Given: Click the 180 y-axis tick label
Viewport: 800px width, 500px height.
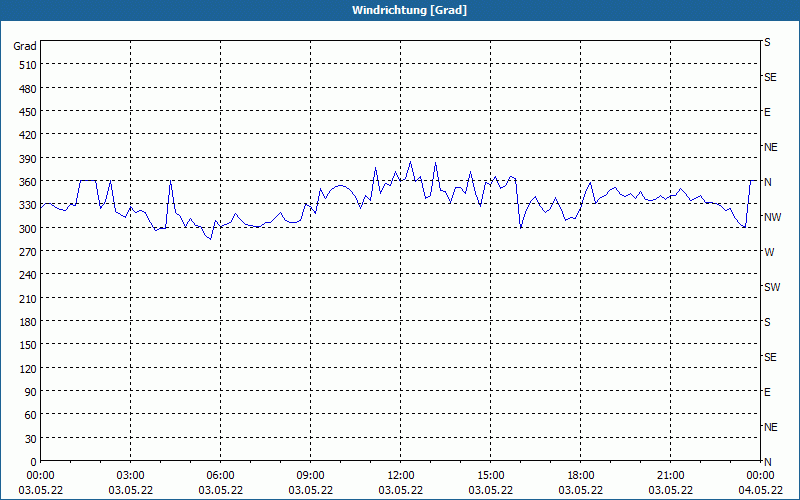Looking at the screenshot, I should [28, 322].
